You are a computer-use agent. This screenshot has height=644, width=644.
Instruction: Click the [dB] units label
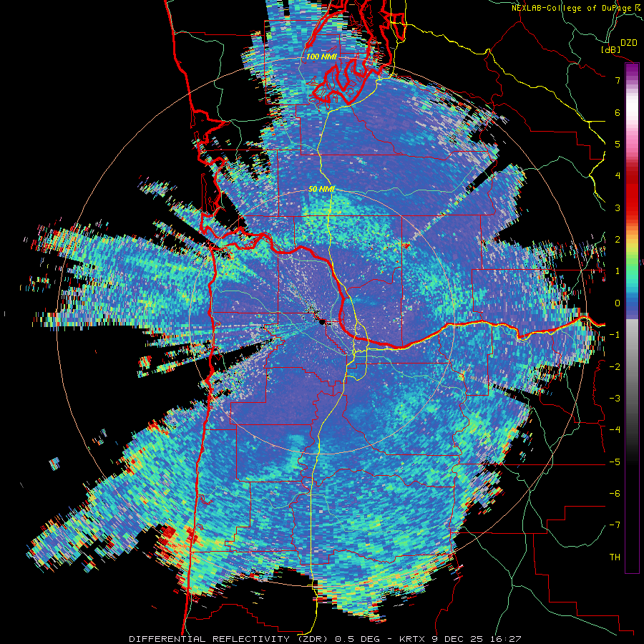point(610,49)
